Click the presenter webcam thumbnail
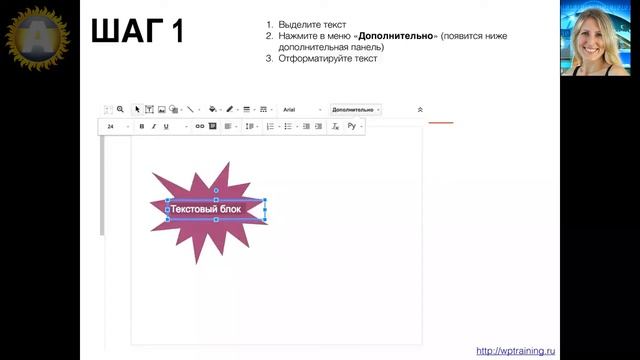The image size is (640, 360). pos(595,38)
